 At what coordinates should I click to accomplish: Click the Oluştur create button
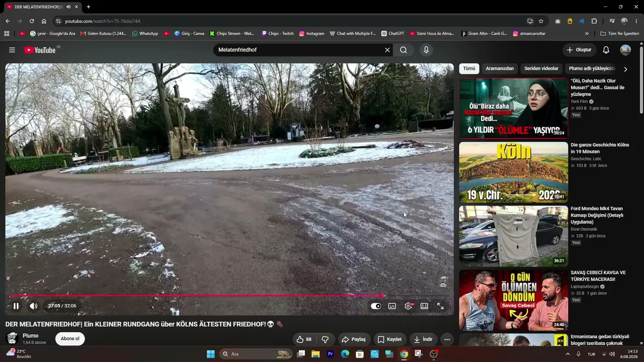(579, 50)
